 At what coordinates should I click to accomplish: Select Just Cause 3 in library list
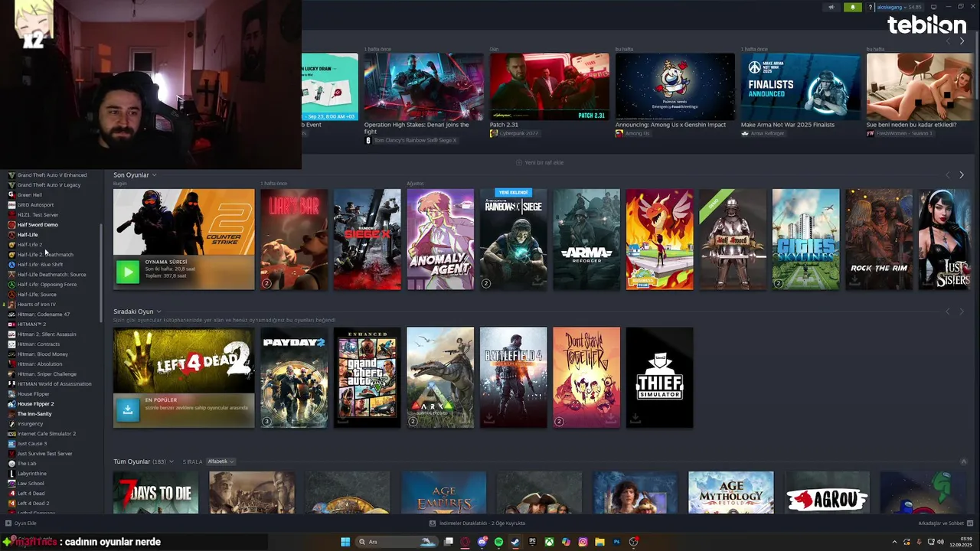[x=32, y=444]
